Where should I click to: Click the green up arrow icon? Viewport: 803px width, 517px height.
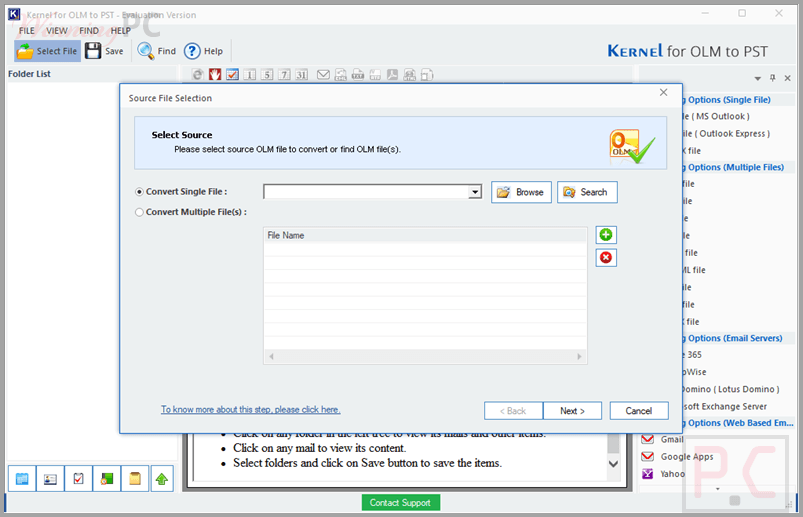click(162, 479)
